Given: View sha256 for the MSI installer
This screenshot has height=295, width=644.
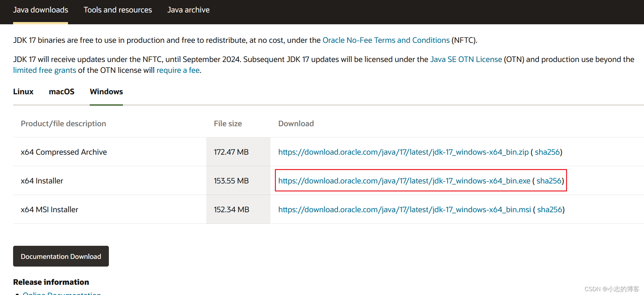Looking at the screenshot, I should (x=549, y=210).
